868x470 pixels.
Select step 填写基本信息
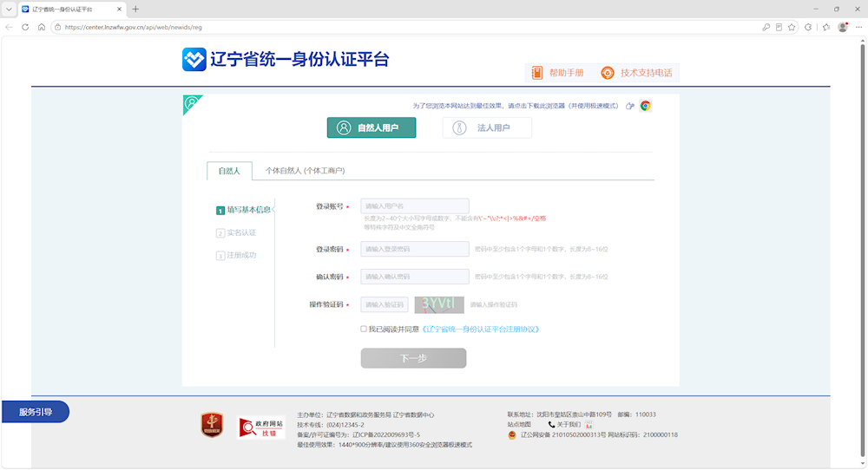[x=244, y=210]
